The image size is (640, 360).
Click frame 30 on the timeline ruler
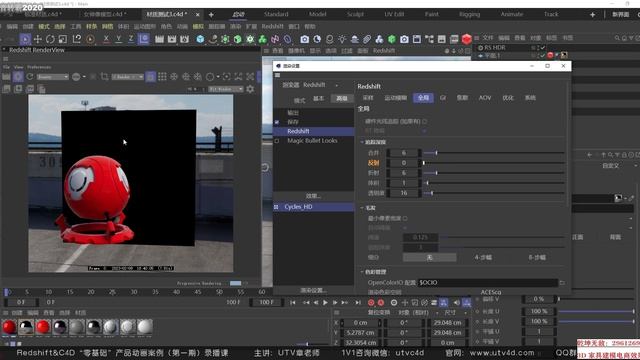pyautogui.click(x=134, y=292)
